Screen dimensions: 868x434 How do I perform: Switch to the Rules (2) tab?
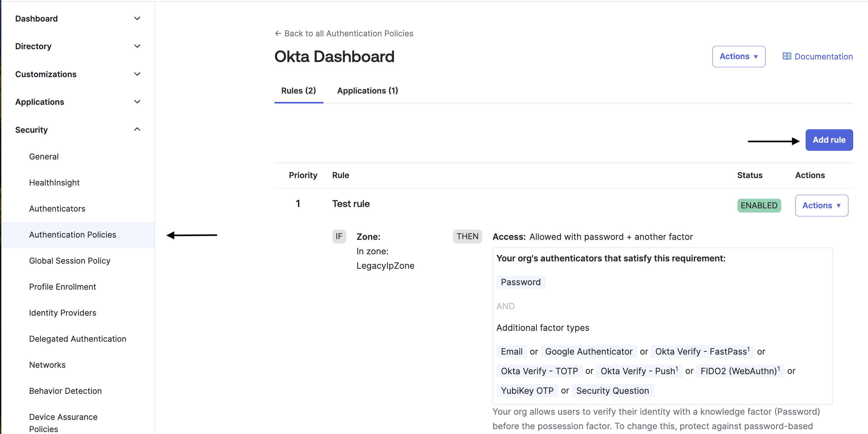[x=299, y=91]
